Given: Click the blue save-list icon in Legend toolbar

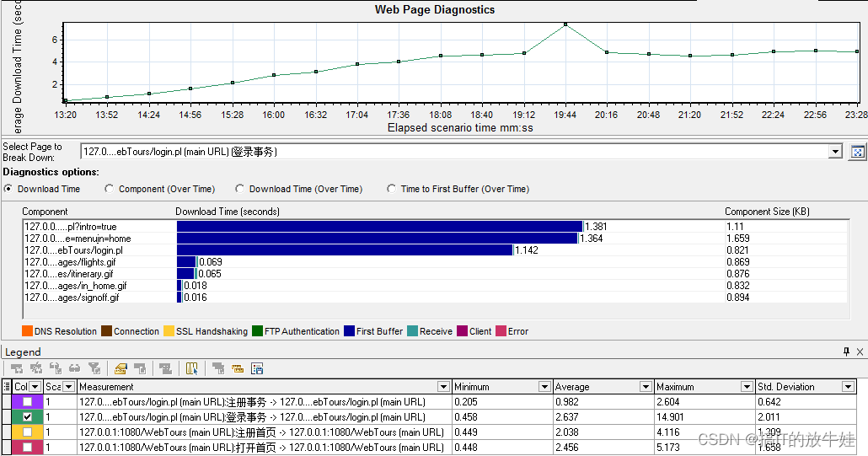Looking at the screenshot, I should [257, 368].
